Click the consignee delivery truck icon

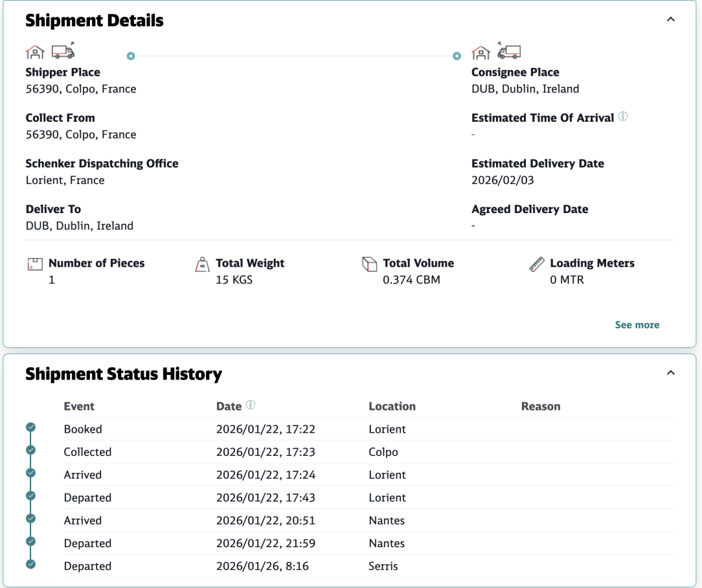point(509,51)
